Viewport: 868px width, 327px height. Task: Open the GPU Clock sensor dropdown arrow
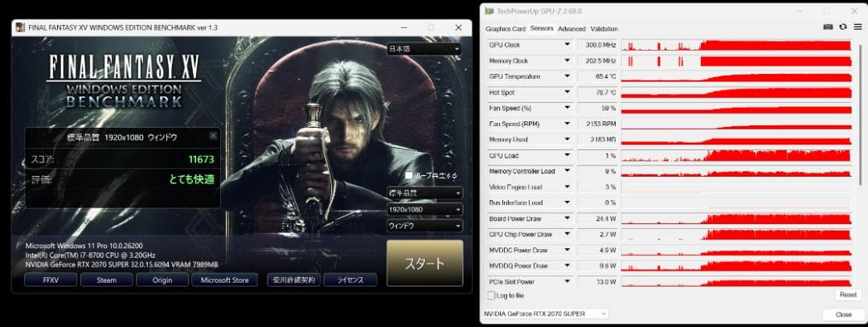(x=567, y=45)
